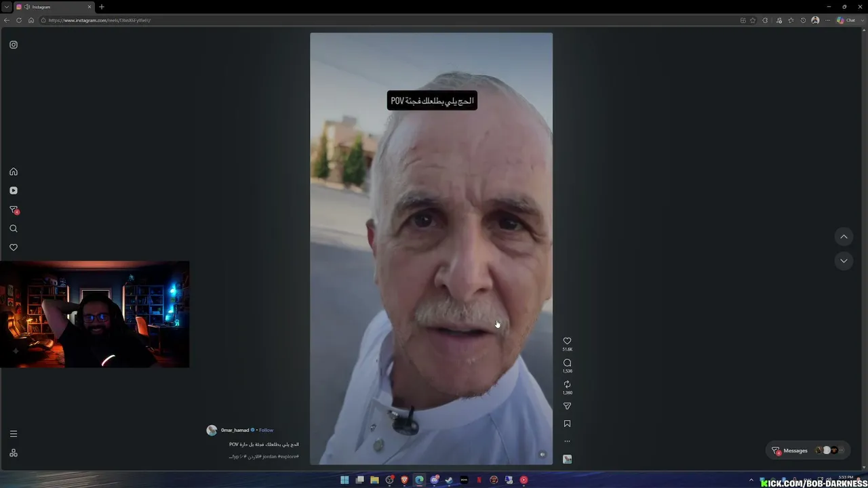Viewport: 868px width, 488px height.
Task: Open sidebar Messages icon with red badge
Action: tap(14, 210)
